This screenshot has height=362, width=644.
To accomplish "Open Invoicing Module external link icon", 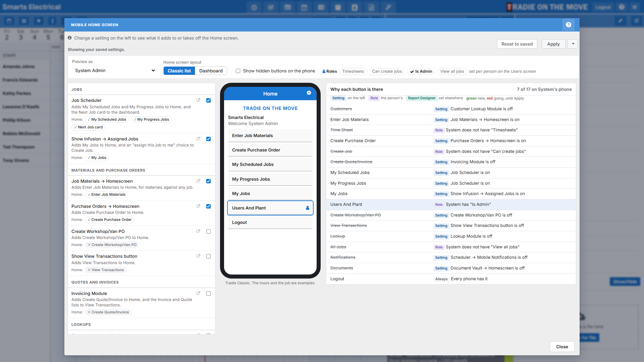I will click(198, 293).
